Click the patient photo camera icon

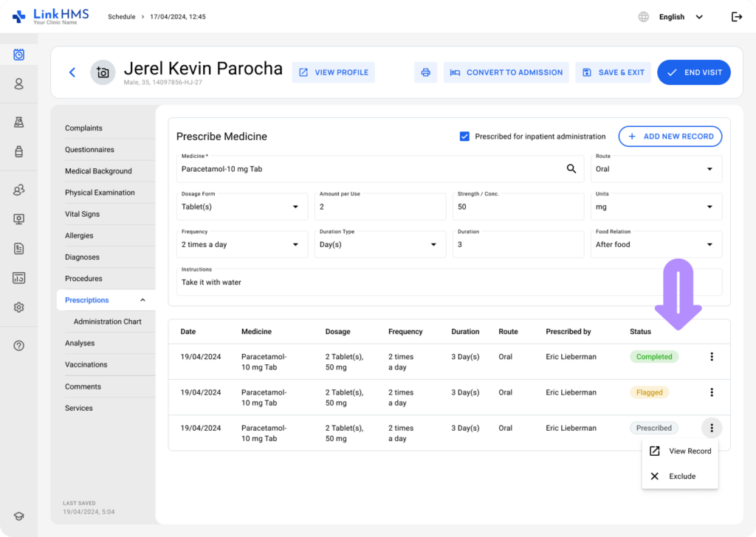coord(103,72)
